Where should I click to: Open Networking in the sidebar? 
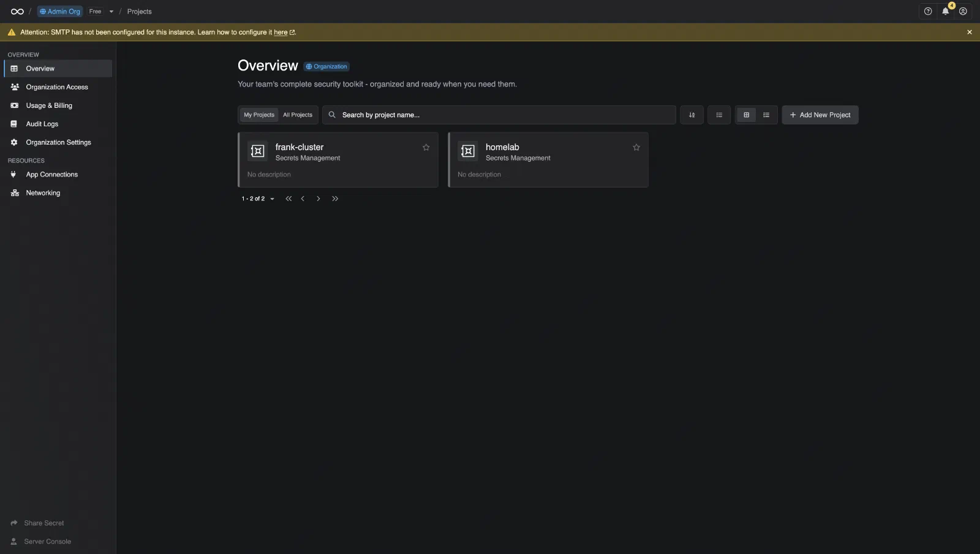click(x=58, y=193)
